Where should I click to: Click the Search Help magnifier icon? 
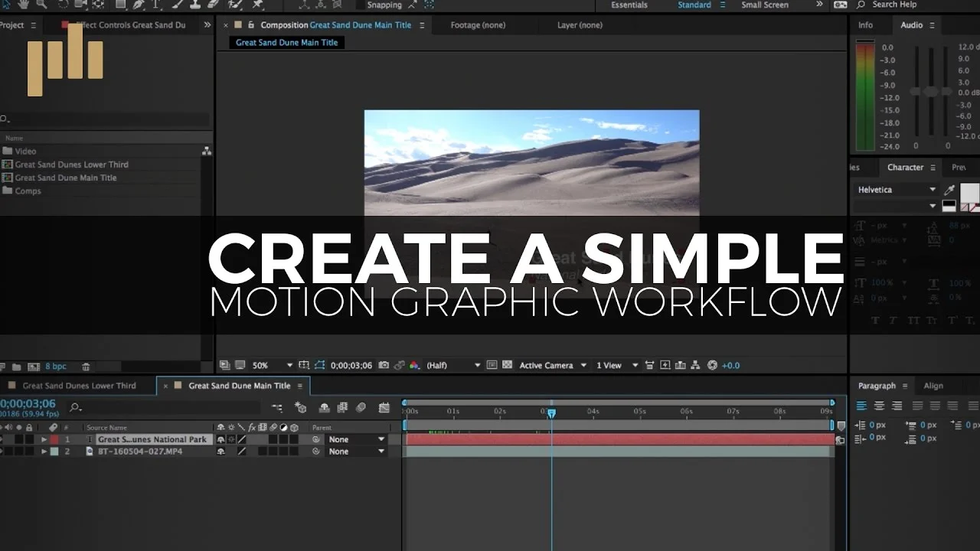861,5
